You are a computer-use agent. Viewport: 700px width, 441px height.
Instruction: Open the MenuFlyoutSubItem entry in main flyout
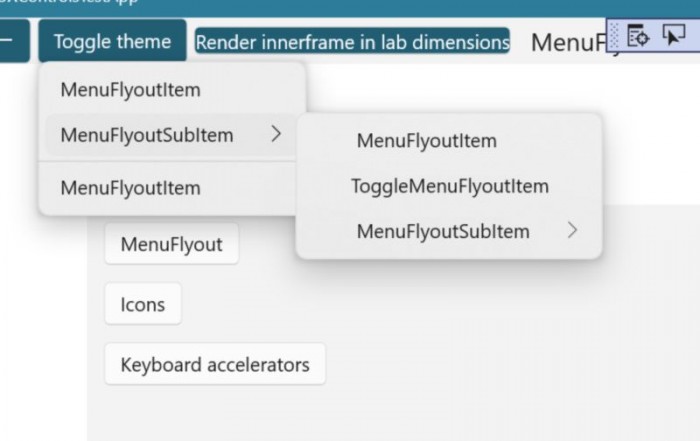pyautogui.click(x=147, y=134)
